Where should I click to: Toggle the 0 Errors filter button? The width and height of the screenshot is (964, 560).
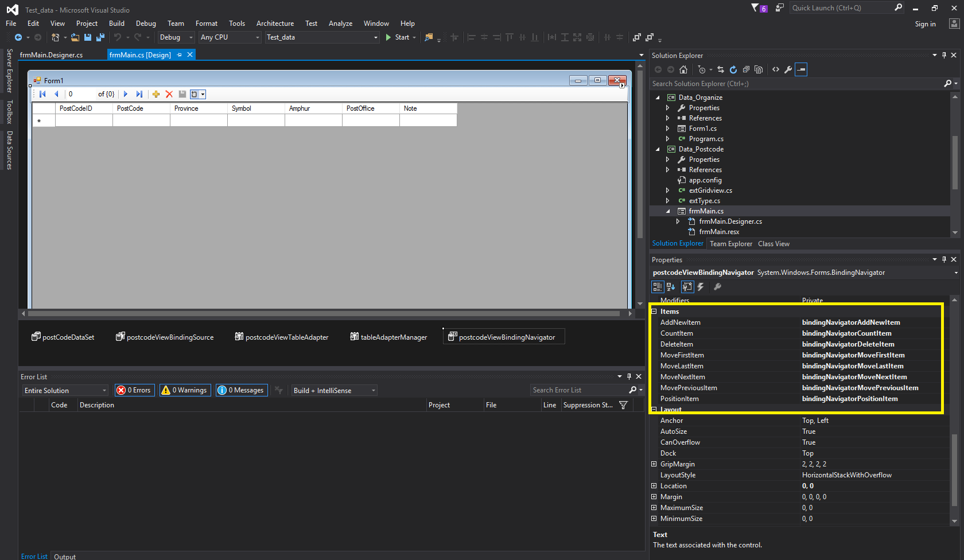134,390
